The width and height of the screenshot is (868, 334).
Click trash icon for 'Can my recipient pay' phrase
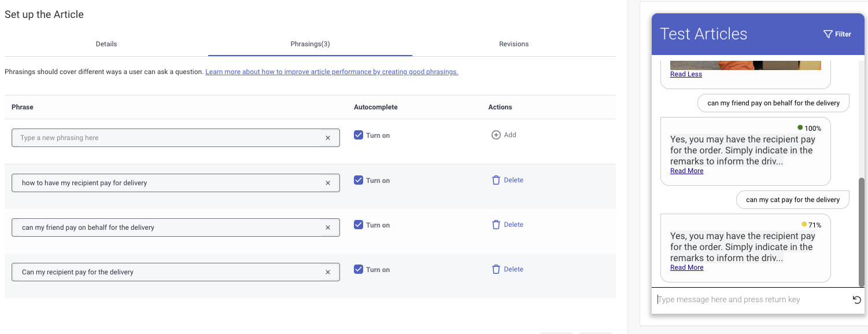(496, 269)
